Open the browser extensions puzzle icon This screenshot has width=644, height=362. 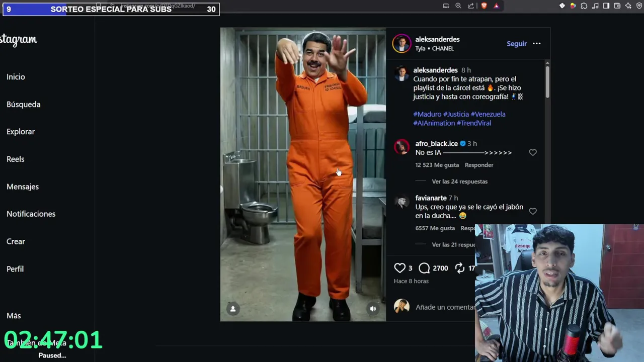(584, 6)
